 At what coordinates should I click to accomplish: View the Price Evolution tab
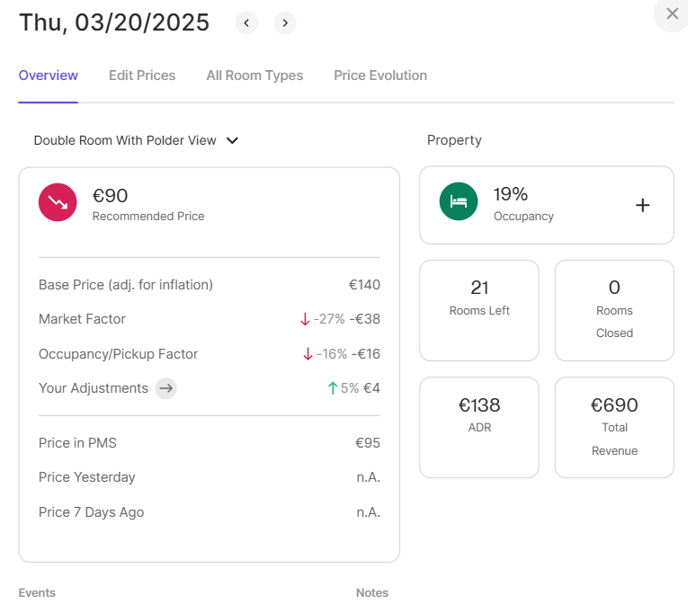tap(380, 76)
